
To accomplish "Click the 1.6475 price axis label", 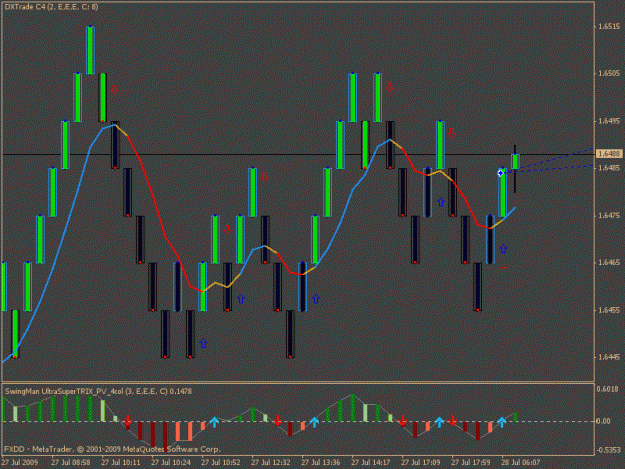I will 609,215.
